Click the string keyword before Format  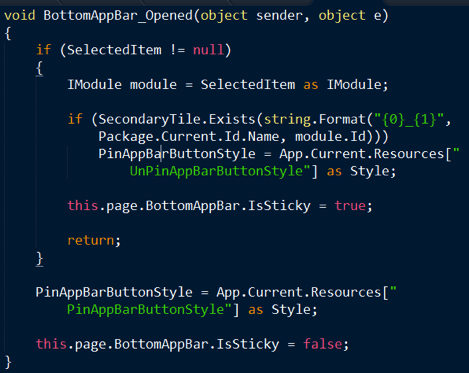[x=287, y=119]
